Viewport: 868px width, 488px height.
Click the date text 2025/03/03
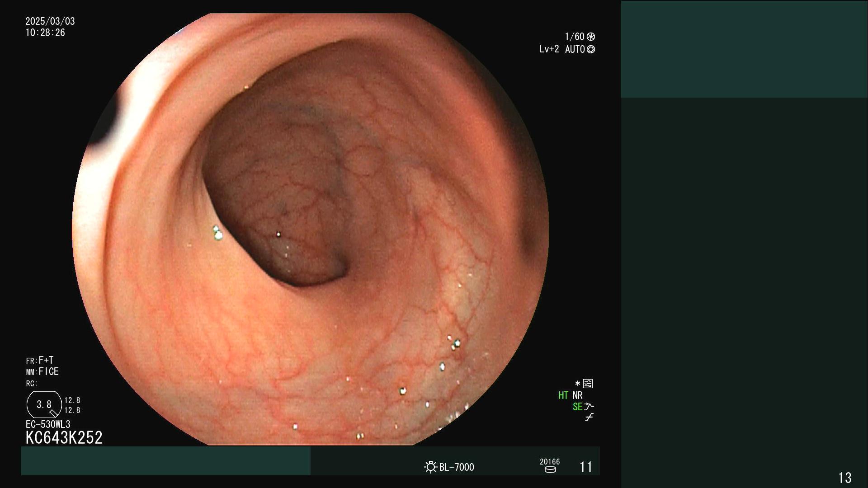[50, 21]
